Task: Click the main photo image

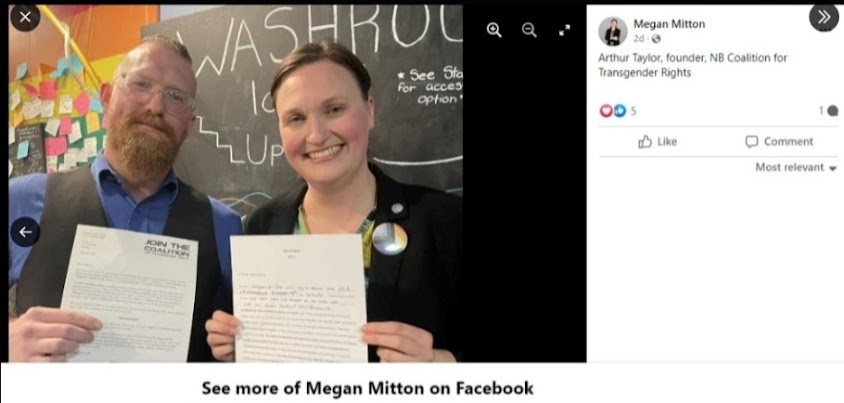Action: point(235,183)
